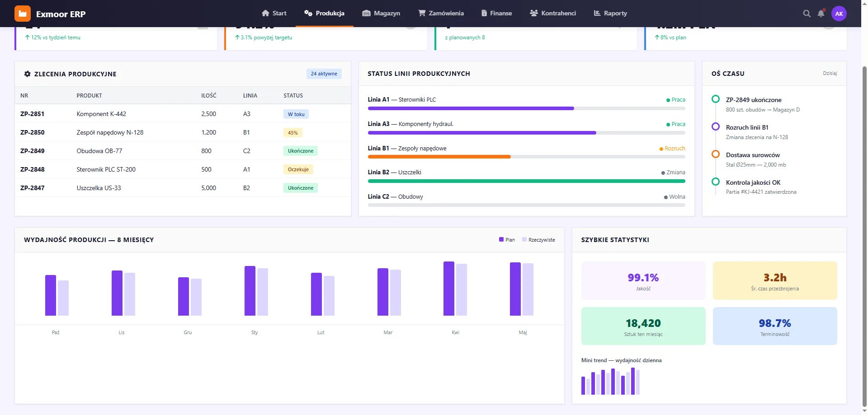Click the ZP-2849 ukończone timeline dot

coord(716,99)
